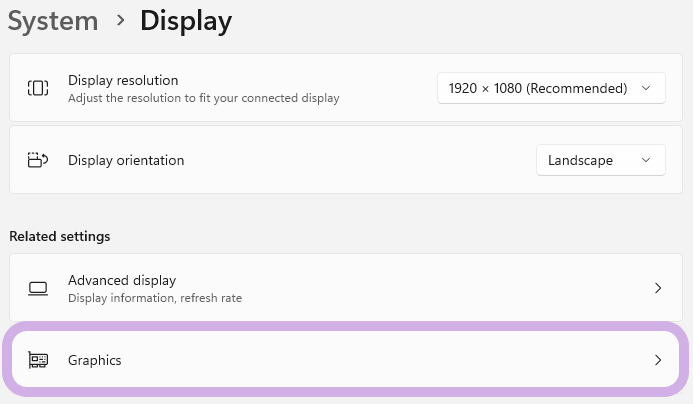Select the Display resolution label text
Viewport: 693px width, 404px height.
[x=123, y=80]
